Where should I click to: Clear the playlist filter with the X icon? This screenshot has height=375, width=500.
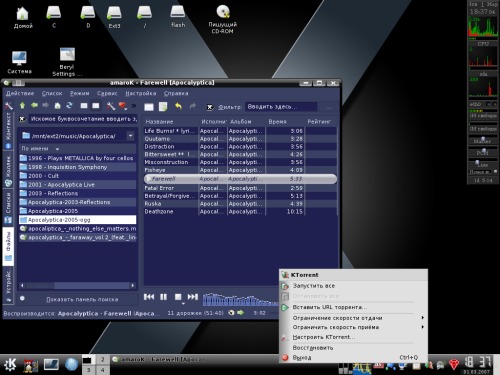(x=210, y=107)
